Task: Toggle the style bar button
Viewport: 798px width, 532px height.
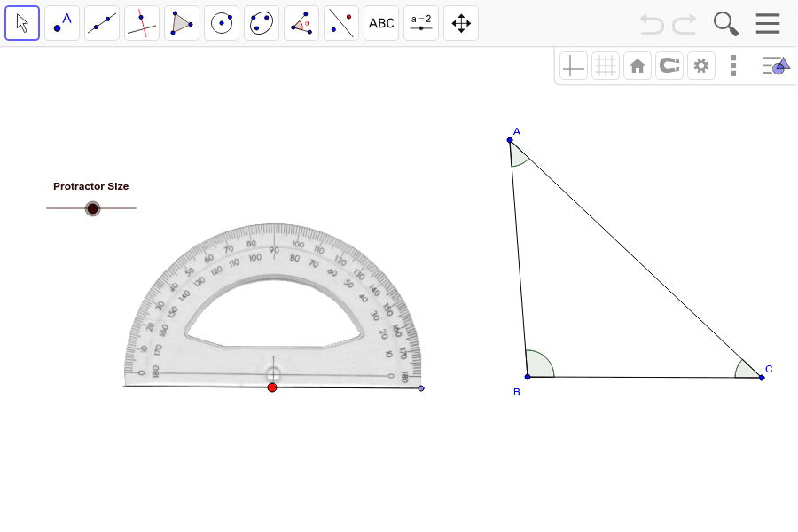Action: pos(776,66)
